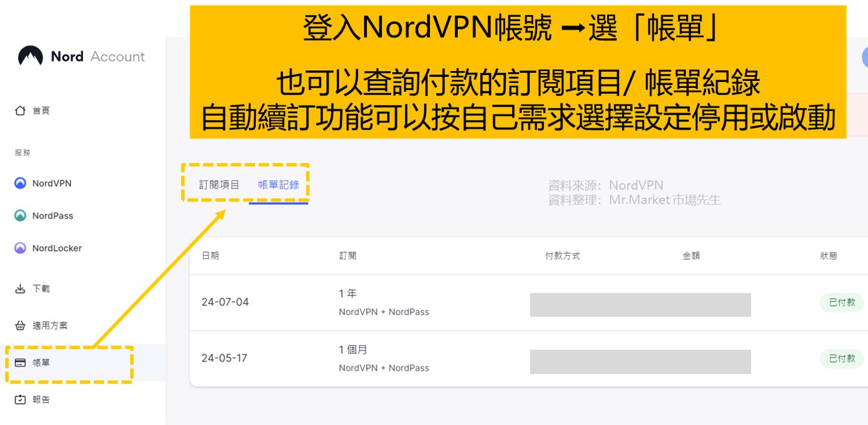
Task: Click the 1 個月 subscription entry
Action: [354, 350]
